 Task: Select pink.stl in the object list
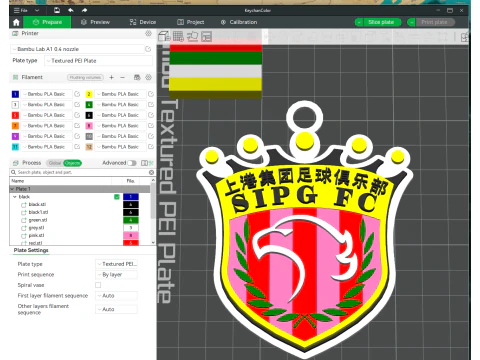[x=36, y=236]
